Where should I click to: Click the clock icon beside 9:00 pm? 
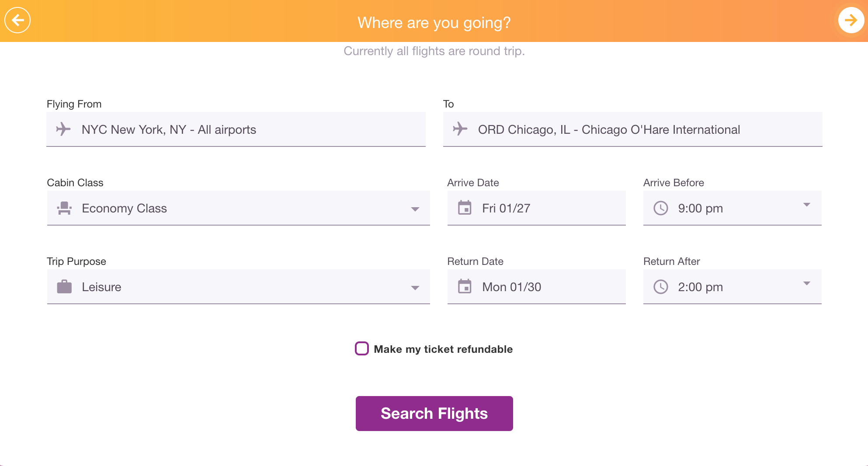tap(660, 208)
